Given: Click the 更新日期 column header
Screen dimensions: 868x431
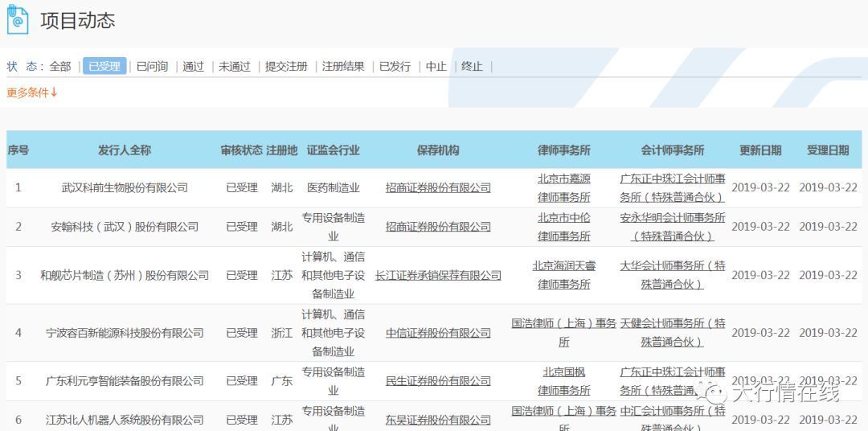Looking at the screenshot, I should tap(760, 150).
